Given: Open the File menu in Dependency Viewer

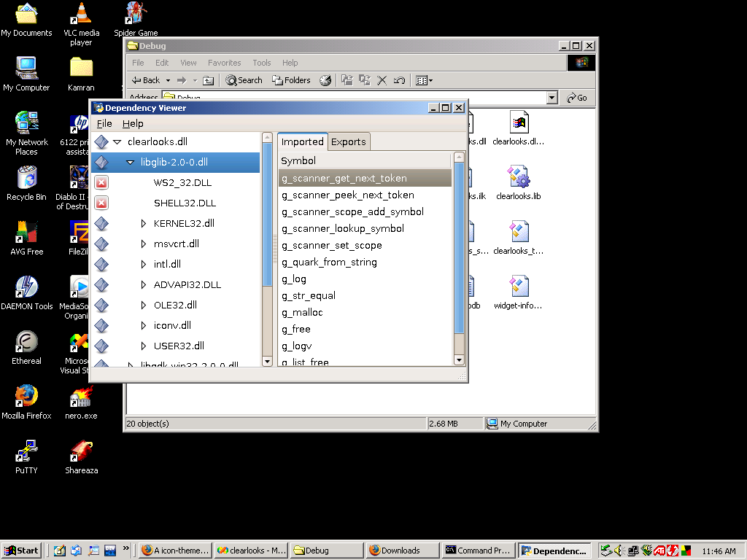Looking at the screenshot, I should (x=104, y=124).
